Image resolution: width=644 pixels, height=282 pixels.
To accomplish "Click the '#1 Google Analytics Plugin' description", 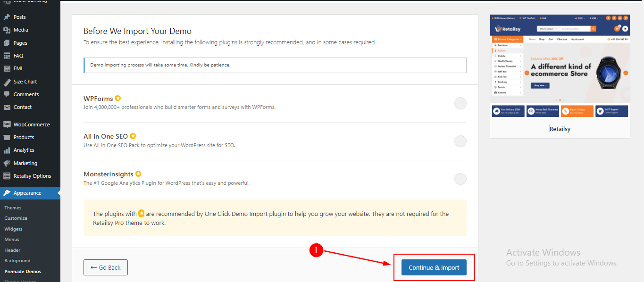I will 167,183.
